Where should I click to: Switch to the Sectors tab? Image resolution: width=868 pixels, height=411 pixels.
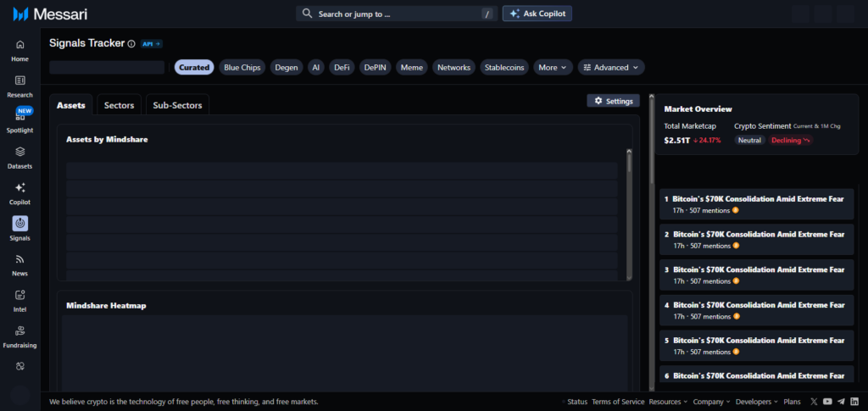tap(119, 105)
